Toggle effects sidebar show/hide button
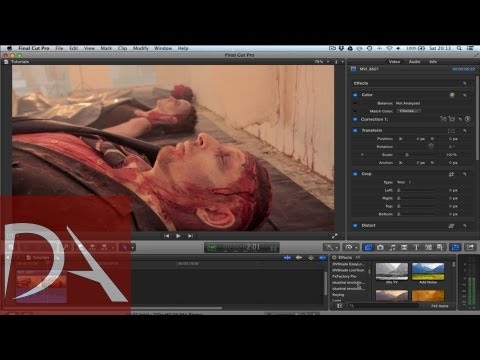480x360 pixels. (339, 306)
